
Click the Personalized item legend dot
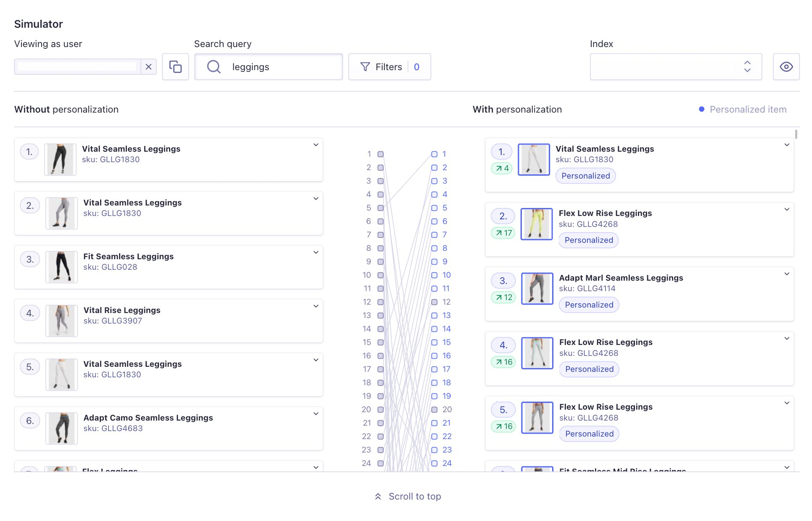tap(701, 109)
